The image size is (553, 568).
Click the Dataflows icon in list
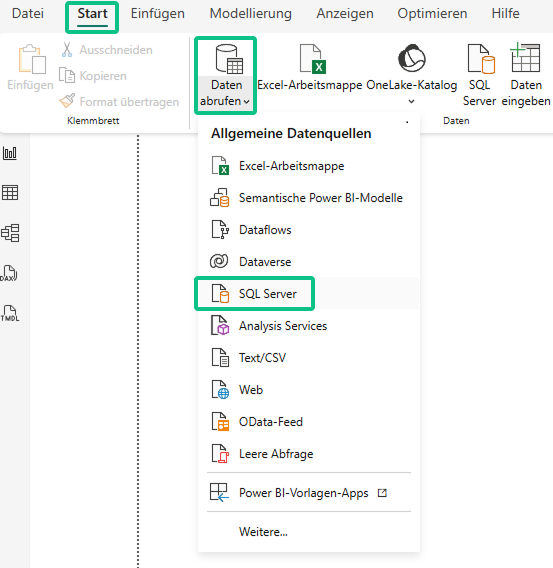pos(220,229)
